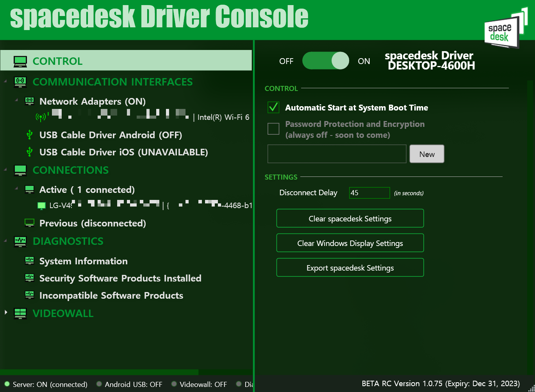This screenshot has height=392, width=535.
Task: Click the USB icon next to Android driver
Action: pyautogui.click(x=29, y=135)
